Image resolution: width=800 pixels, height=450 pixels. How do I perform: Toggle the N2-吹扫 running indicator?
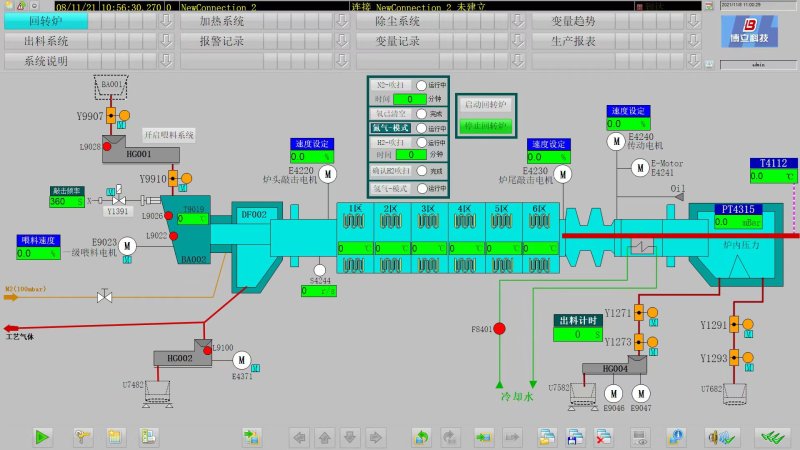pos(421,86)
